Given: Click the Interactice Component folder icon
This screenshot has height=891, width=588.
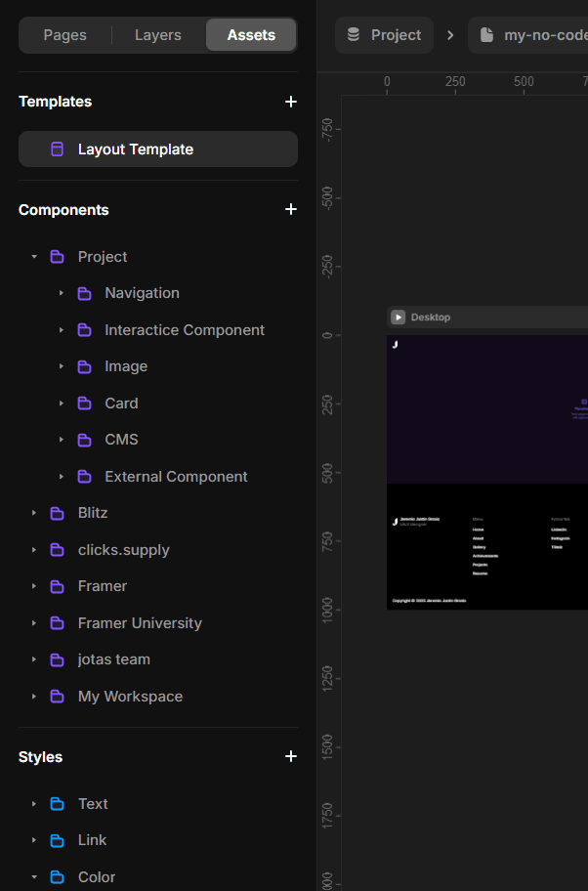Looking at the screenshot, I should (x=85, y=330).
